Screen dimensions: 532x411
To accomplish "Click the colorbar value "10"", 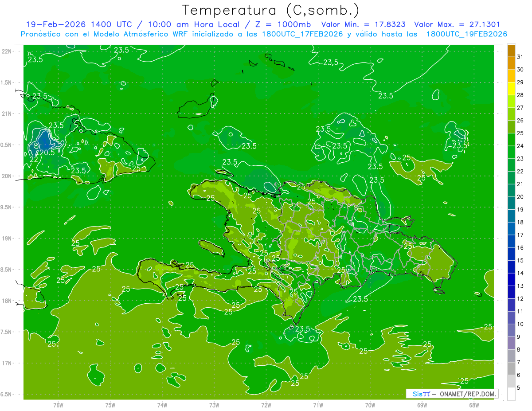I will coord(520,324).
